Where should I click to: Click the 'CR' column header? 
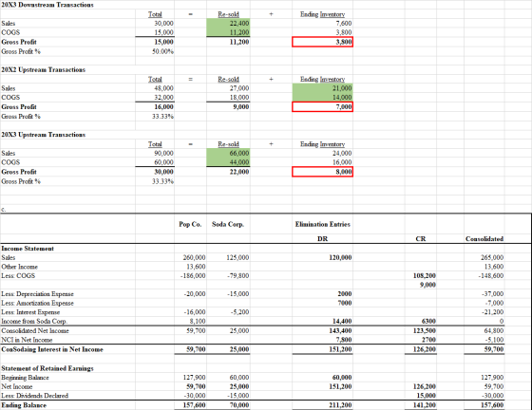tap(420, 239)
